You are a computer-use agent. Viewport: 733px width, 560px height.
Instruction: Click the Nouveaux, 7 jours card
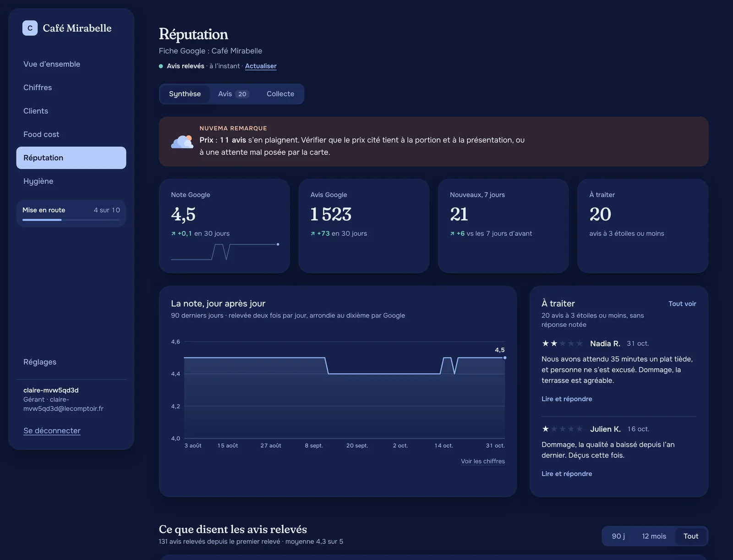[503, 226]
